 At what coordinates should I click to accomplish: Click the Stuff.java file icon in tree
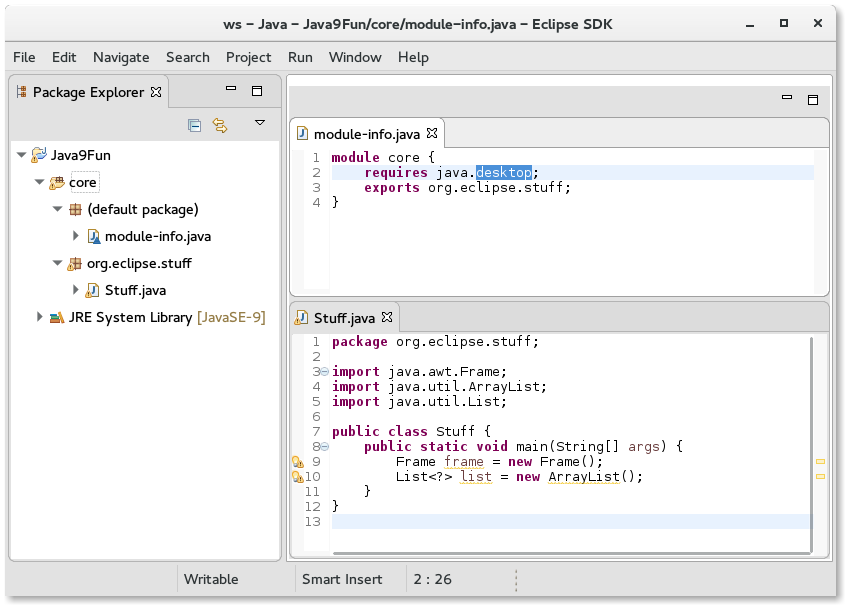pos(92,290)
